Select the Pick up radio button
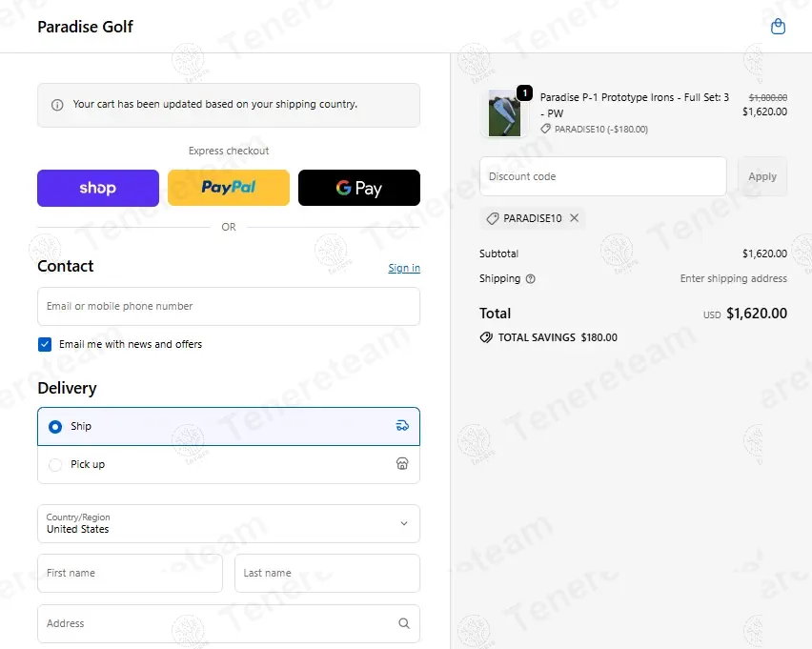The width and height of the screenshot is (812, 649). 55,464
